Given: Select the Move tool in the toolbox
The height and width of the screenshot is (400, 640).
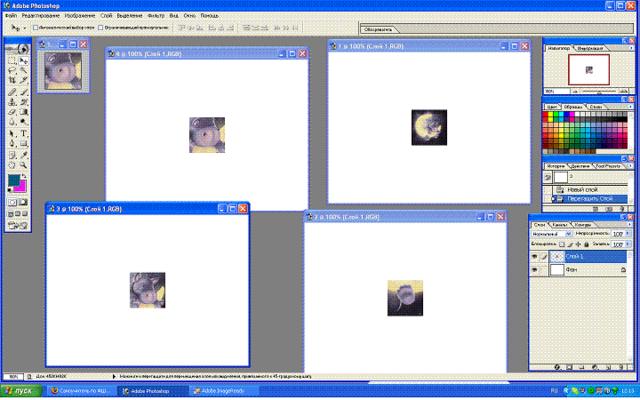Looking at the screenshot, I should (24, 60).
